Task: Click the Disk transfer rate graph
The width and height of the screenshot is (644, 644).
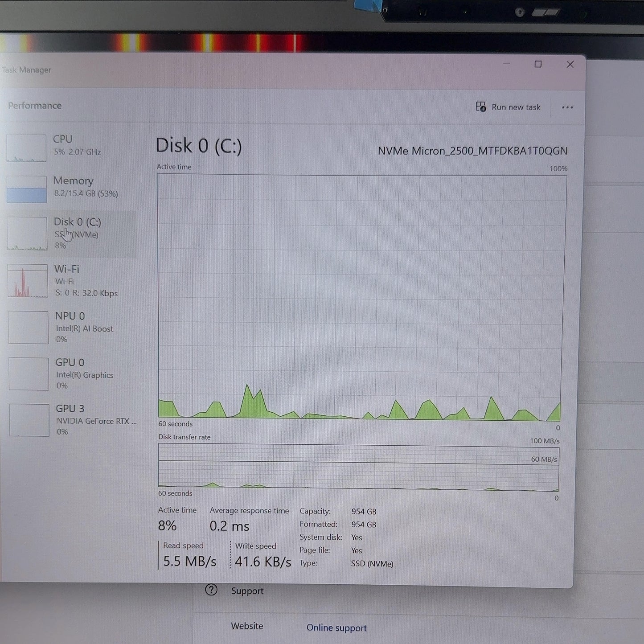Action: [358, 468]
